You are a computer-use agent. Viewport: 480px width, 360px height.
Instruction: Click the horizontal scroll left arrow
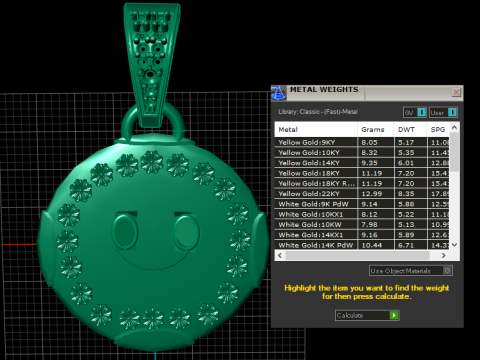pyautogui.click(x=280, y=256)
